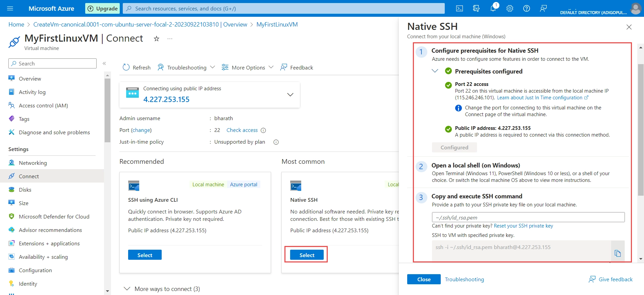Screen dimensions: 644x295
Task: Collapse the Prerequisites configured section
Action: pyautogui.click(x=435, y=71)
